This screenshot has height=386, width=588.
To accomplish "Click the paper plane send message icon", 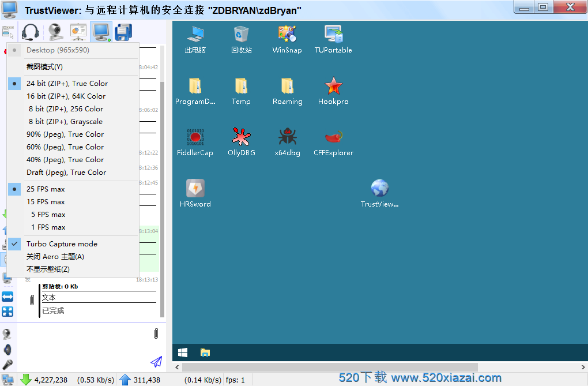I will 156,362.
